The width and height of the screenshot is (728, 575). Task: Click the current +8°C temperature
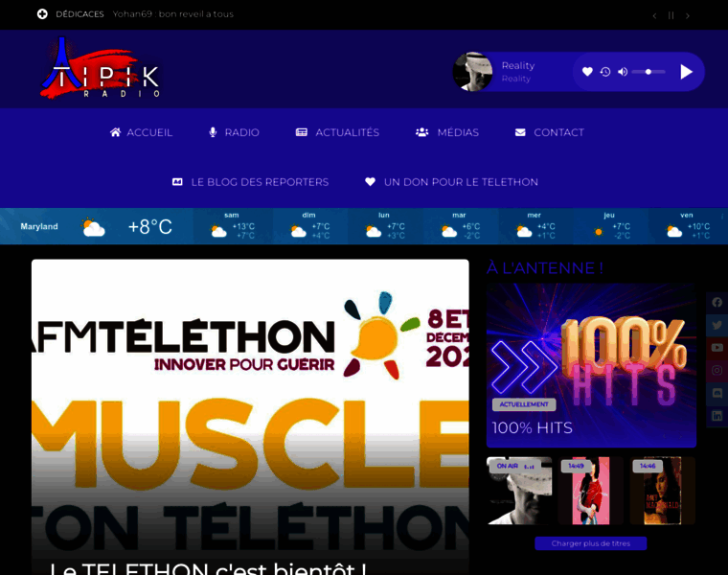(150, 227)
